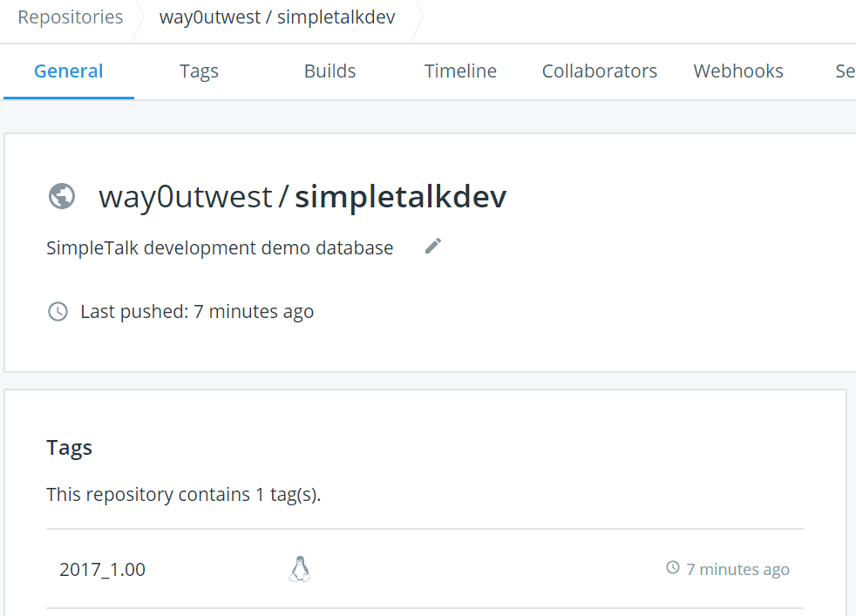Click the clock icon beside Last pushed
The height and width of the screenshot is (616, 856).
(x=58, y=311)
